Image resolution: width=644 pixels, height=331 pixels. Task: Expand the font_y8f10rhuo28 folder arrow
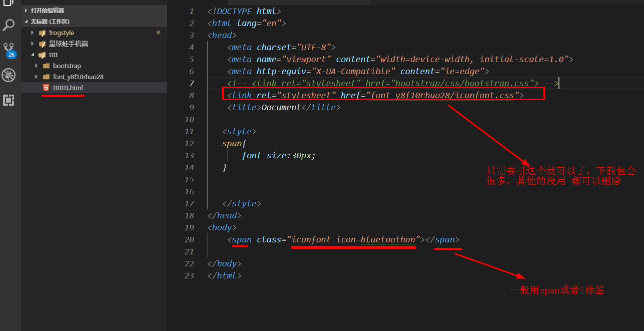click(37, 77)
